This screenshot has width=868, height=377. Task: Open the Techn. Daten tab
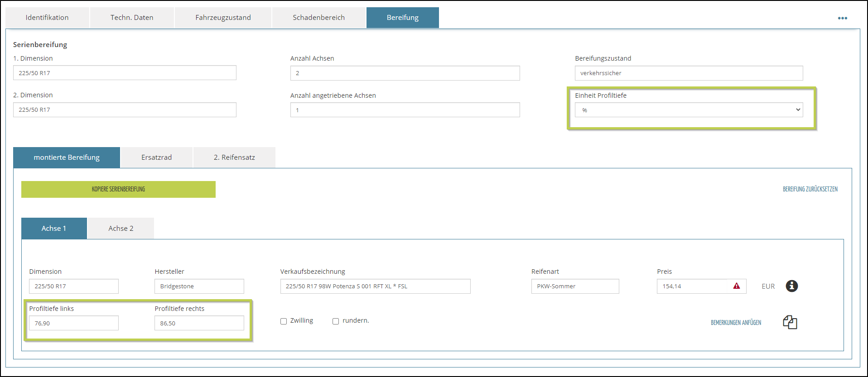[x=132, y=18]
